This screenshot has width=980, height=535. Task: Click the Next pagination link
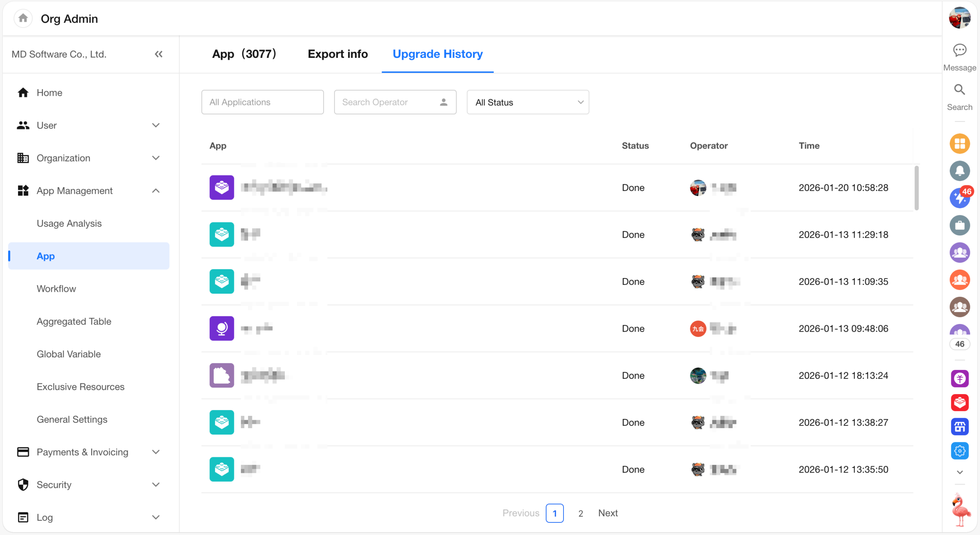pos(608,513)
